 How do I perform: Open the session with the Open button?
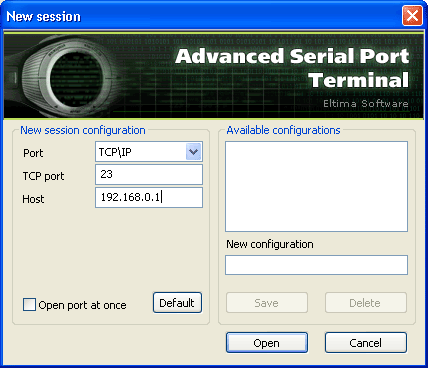267,343
